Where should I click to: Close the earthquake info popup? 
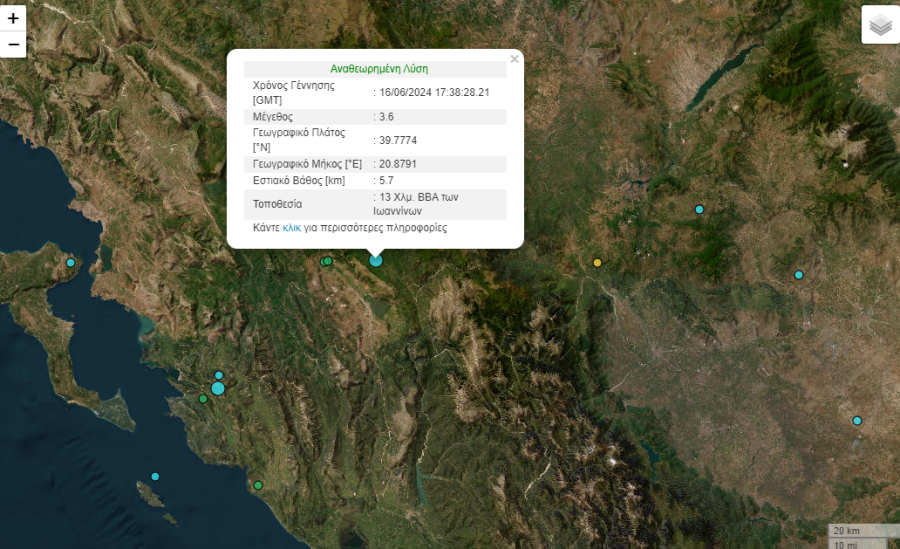(514, 59)
